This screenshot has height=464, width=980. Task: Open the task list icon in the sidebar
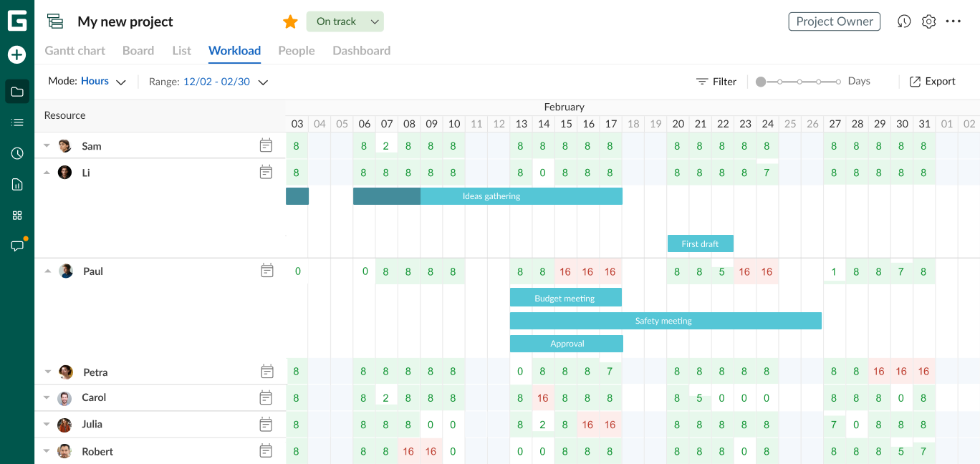point(16,122)
